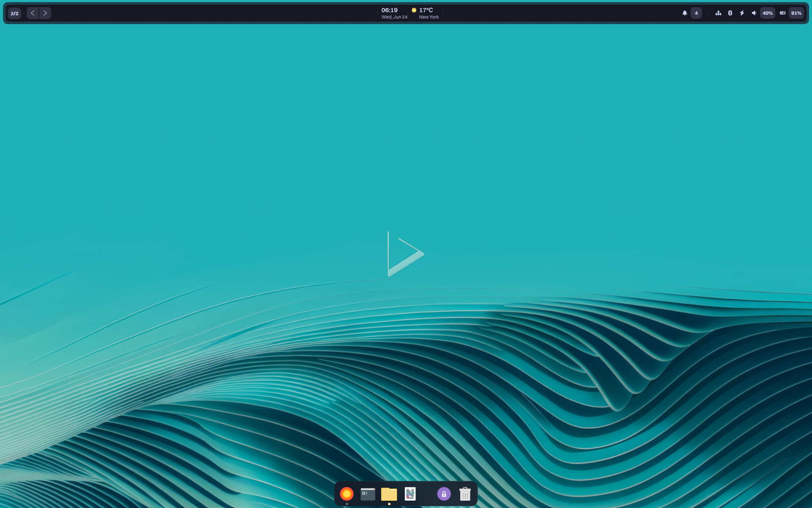Click the purple lock screen icon
The height and width of the screenshot is (508, 812).
click(444, 494)
